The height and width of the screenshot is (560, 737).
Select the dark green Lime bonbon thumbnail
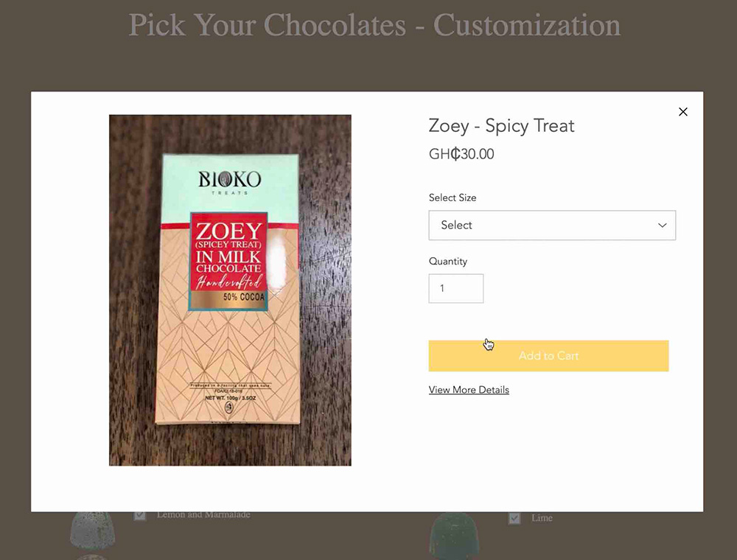pyautogui.click(x=454, y=536)
